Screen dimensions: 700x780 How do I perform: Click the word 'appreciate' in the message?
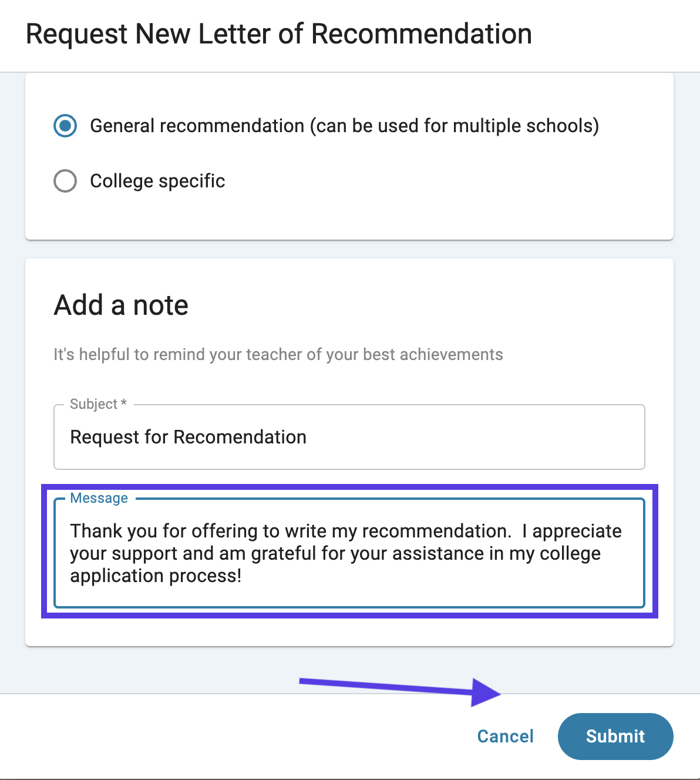click(x=577, y=532)
